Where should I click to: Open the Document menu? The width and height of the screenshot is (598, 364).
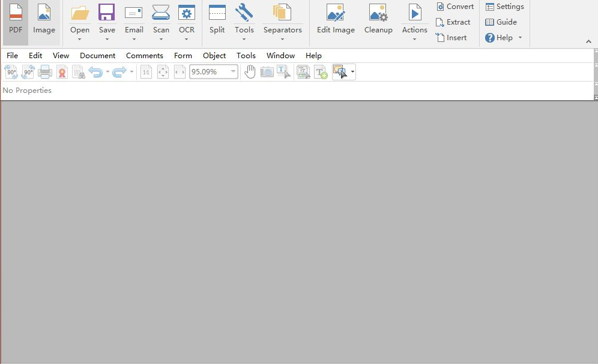click(x=97, y=55)
